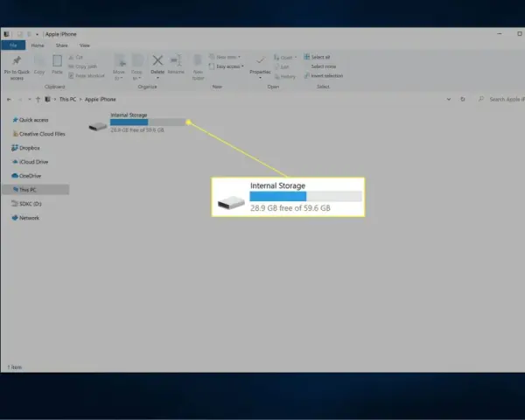Click the Internal Storage drive icon
This screenshot has width=525, height=420.
coord(97,126)
